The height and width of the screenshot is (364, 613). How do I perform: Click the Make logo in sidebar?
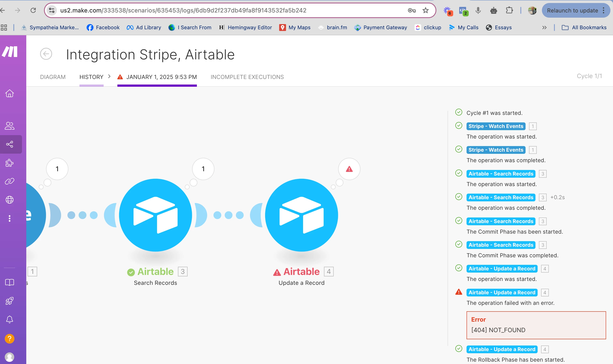tap(10, 51)
